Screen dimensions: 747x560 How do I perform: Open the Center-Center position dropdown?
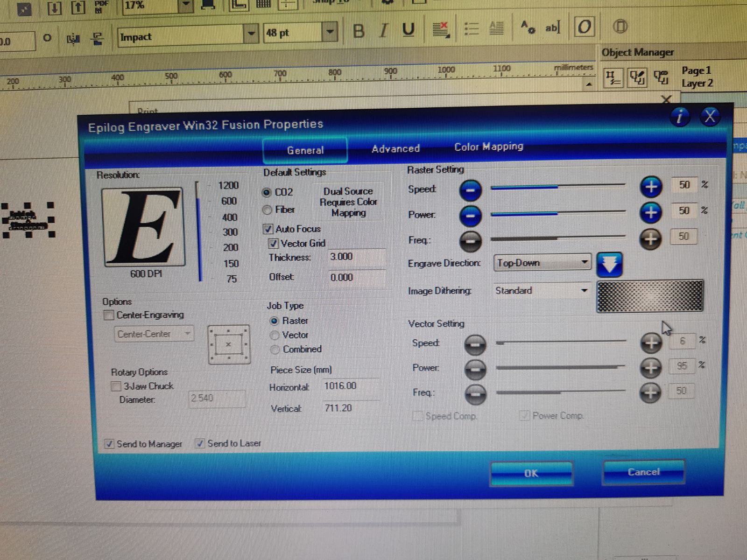coord(154,334)
